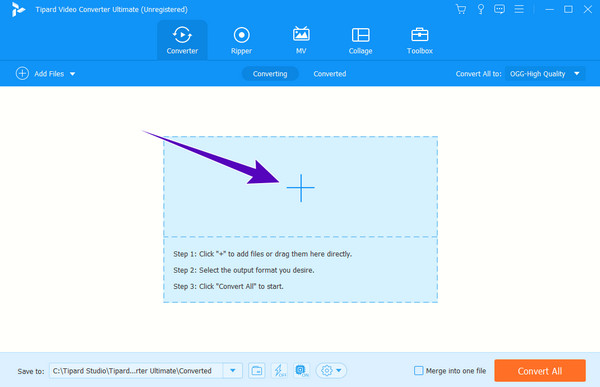Close the Tipard window
Viewport: 600px width, 387px height.
(x=587, y=9)
